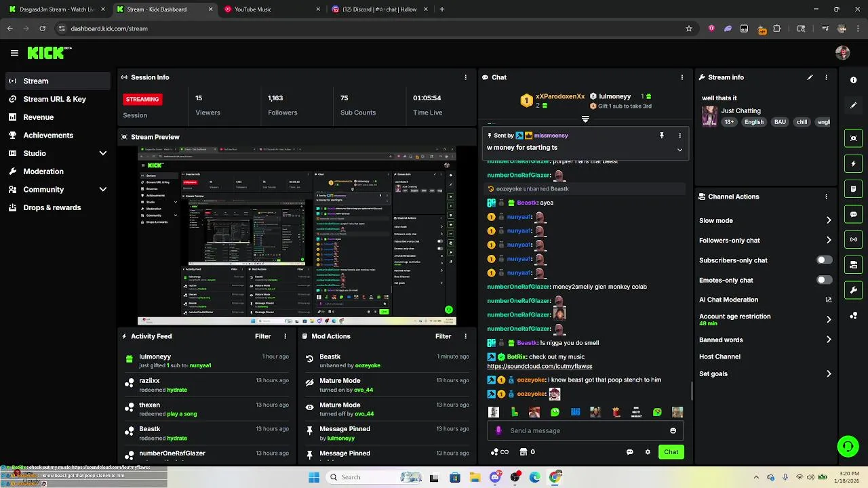This screenshot has width=868, height=488.
Task: Switch to Discord browser tab
Action: [x=378, y=9]
